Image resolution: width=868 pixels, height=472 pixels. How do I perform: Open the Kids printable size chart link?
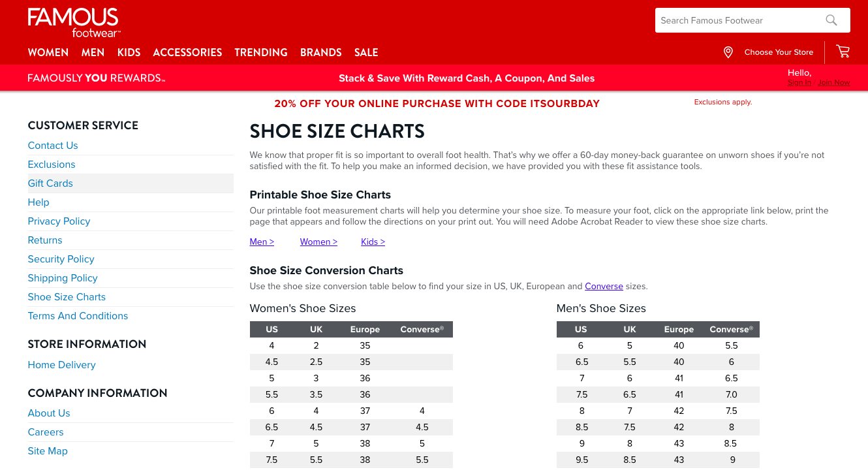pyautogui.click(x=373, y=242)
